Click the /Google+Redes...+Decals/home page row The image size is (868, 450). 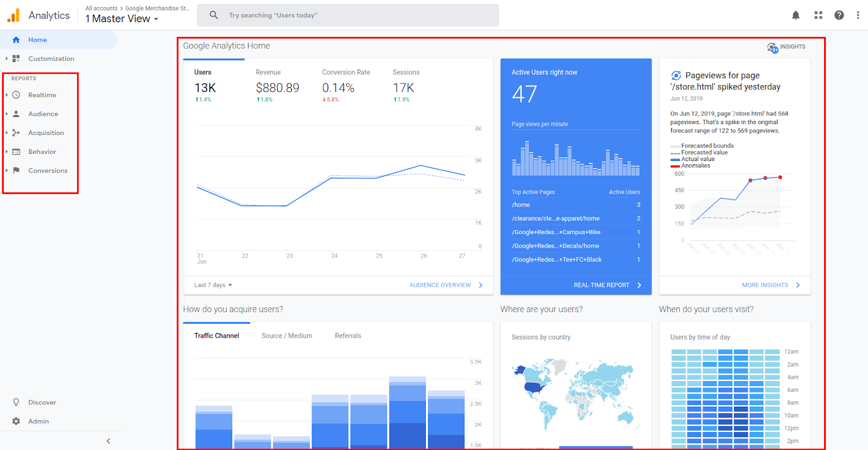click(576, 246)
